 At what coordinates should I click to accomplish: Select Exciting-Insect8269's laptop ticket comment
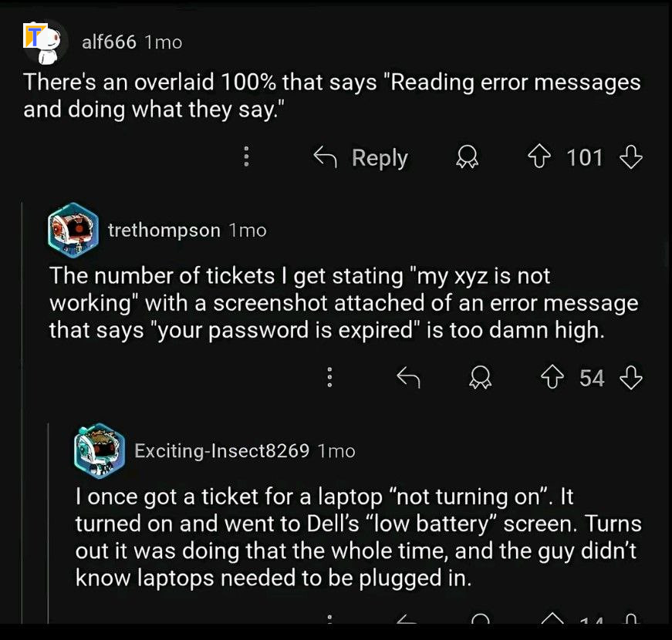tap(358, 537)
